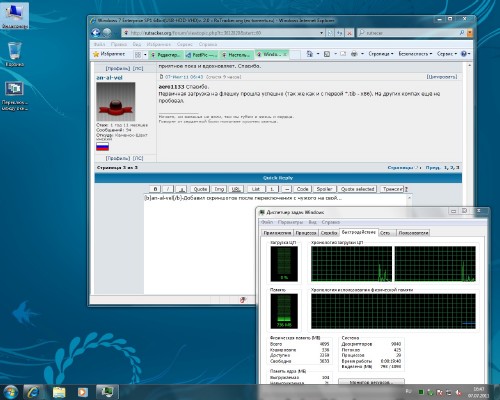The image size is (500, 400).
Task: Click the List button in Quick Reply
Action: (256, 189)
